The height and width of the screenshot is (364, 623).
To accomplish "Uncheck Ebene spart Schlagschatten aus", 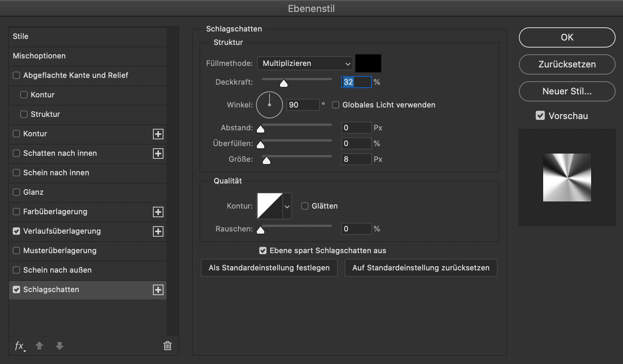I will 263,251.
